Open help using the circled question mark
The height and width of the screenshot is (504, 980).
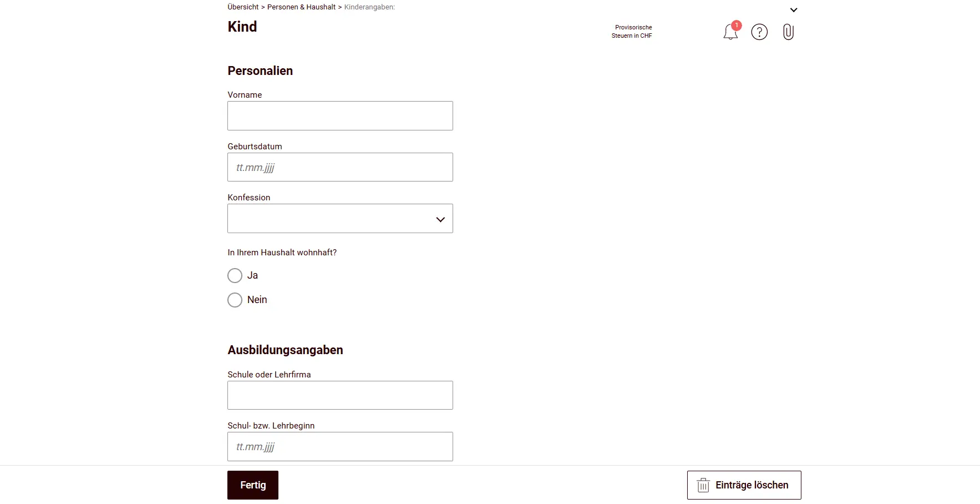[x=759, y=32]
